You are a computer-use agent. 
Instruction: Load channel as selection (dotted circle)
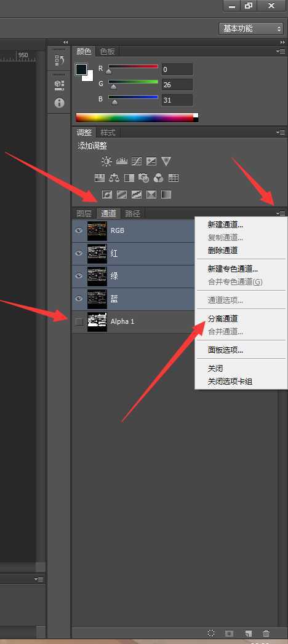click(x=211, y=634)
